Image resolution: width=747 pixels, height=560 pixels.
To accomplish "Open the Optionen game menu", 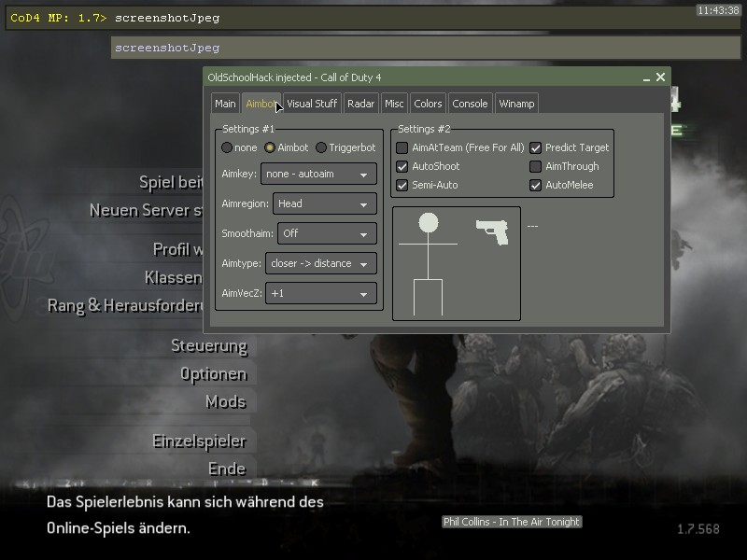I will (214, 374).
